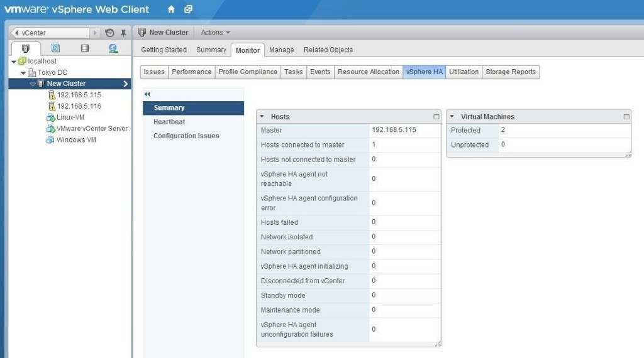Pin the navigator panel
Image resolution: width=644 pixels, height=358 pixels.
[x=123, y=33]
